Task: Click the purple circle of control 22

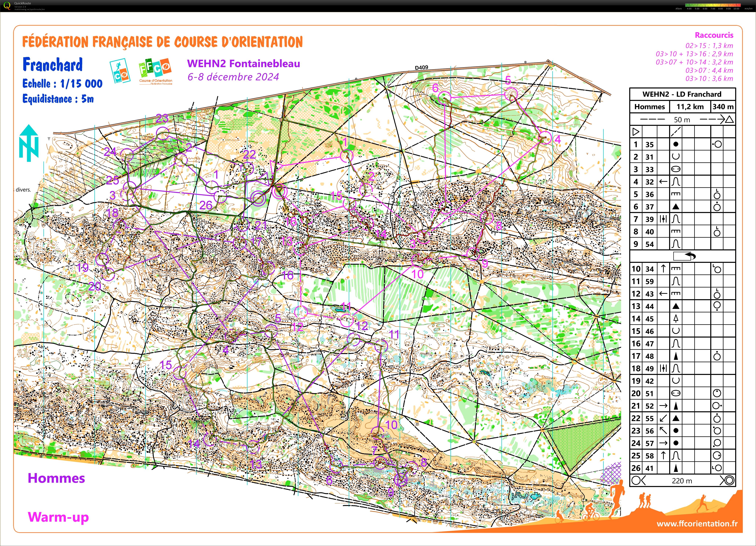Action: coord(247,169)
